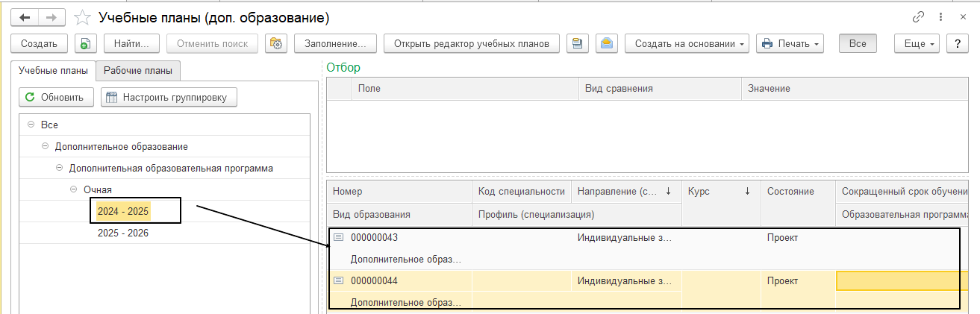This screenshot has height=314, width=980.
Task: Click the copy document icon next to Создать
Action: coord(86,44)
